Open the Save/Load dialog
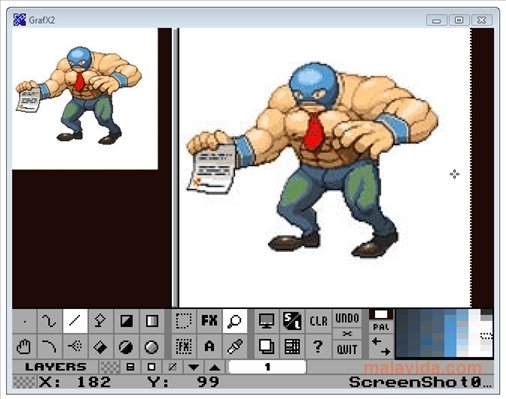This screenshot has height=399, width=506. click(292, 321)
